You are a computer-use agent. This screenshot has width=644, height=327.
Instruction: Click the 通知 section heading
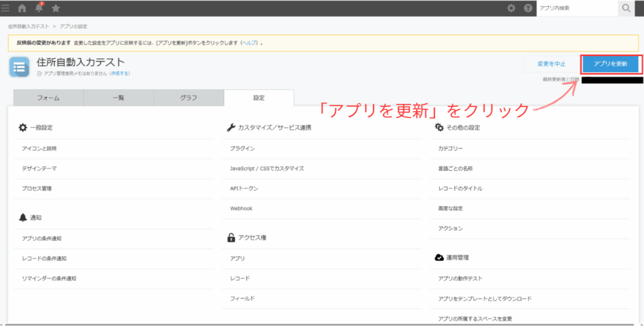pos(36,218)
